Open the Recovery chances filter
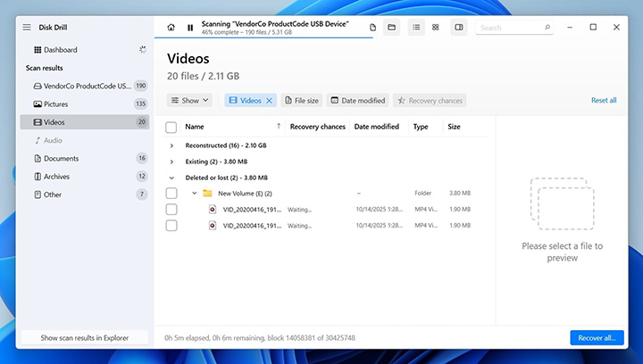The height and width of the screenshot is (364, 643). point(430,100)
